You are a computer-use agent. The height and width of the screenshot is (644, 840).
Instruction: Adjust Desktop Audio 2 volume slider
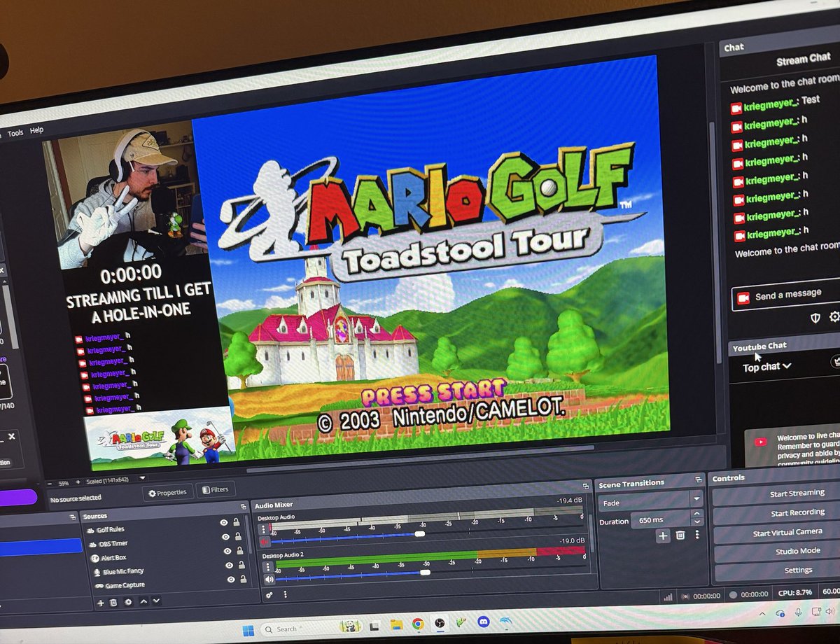click(424, 573)
